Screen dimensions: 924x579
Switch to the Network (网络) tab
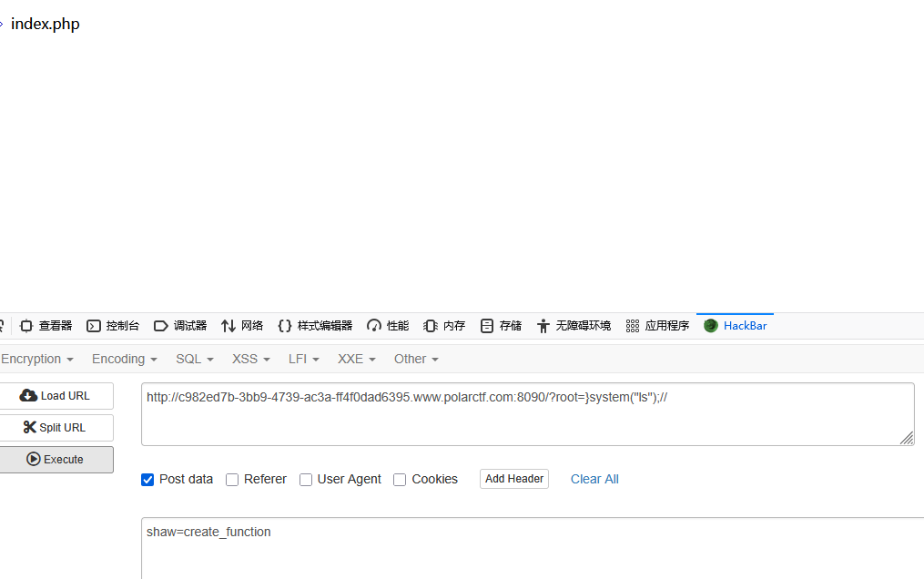click(242, 326)
